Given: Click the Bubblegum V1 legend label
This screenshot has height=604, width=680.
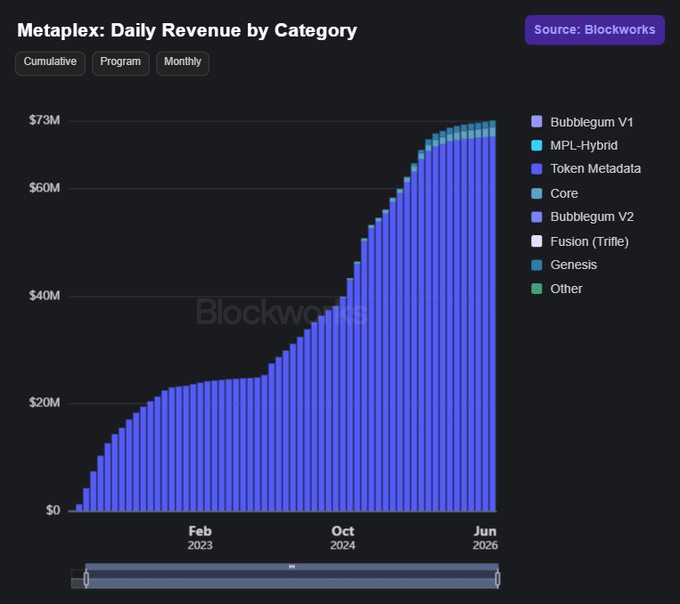Looking at the screenshot, I should pos(592,122).
